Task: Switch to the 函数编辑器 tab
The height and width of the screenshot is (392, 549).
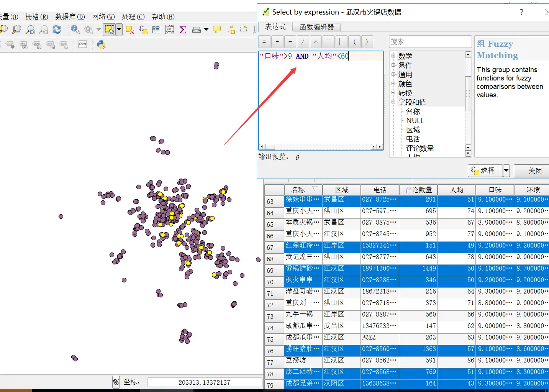Action: (317, 27)
